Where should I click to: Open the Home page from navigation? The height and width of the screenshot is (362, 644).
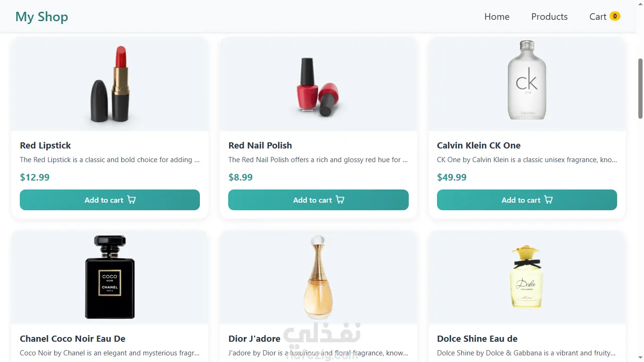(497, 16)
